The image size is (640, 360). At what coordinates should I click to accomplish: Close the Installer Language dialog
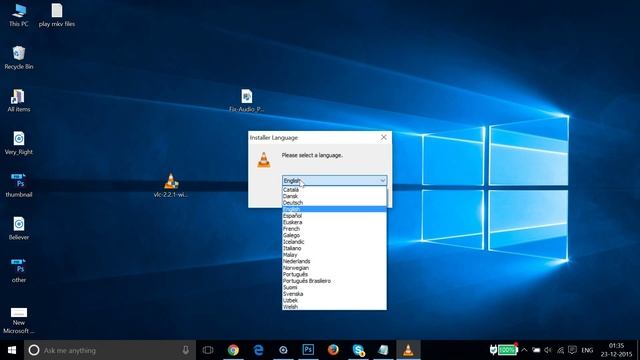pyautogui.click(x=384, y=138)
